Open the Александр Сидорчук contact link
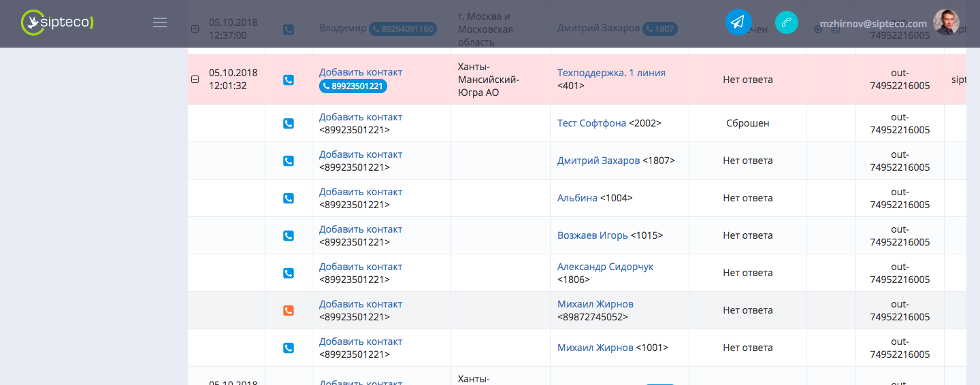The image size is (980, 385). (605, 267)
